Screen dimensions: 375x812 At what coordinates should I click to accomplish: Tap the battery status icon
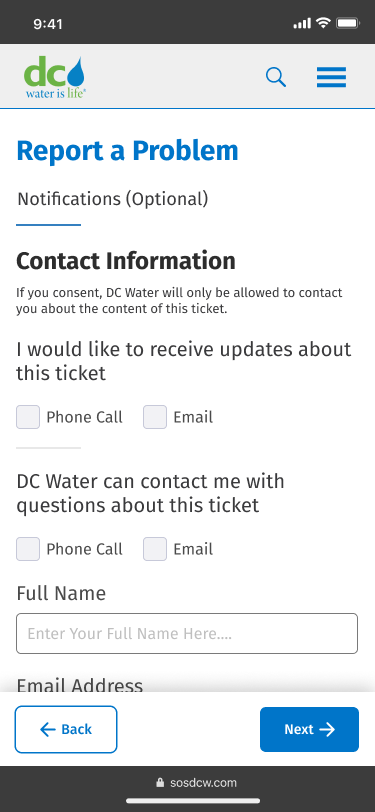348,23
